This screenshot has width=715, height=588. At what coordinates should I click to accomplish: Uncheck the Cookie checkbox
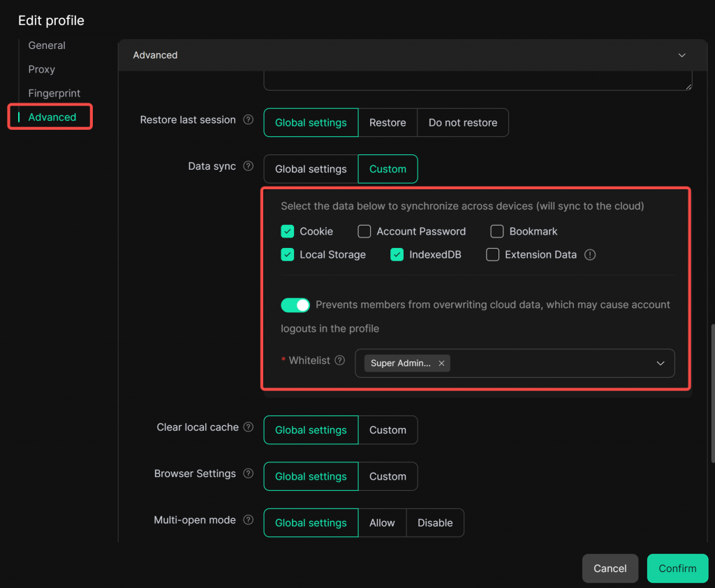point(288,232)
